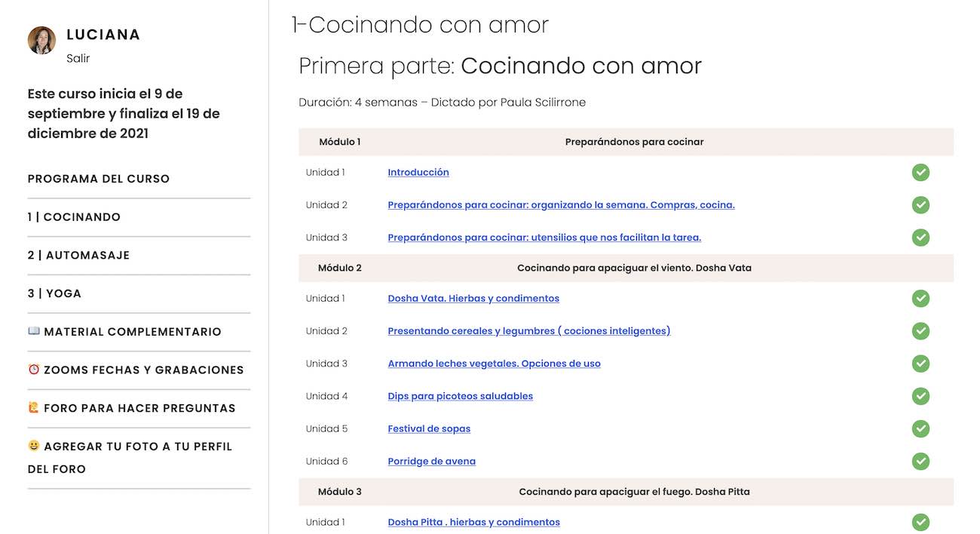Click the alarm clock icon for Zooms
This screenshot has width=980, height=534.
pyautogui.click(x=34, y=370)
